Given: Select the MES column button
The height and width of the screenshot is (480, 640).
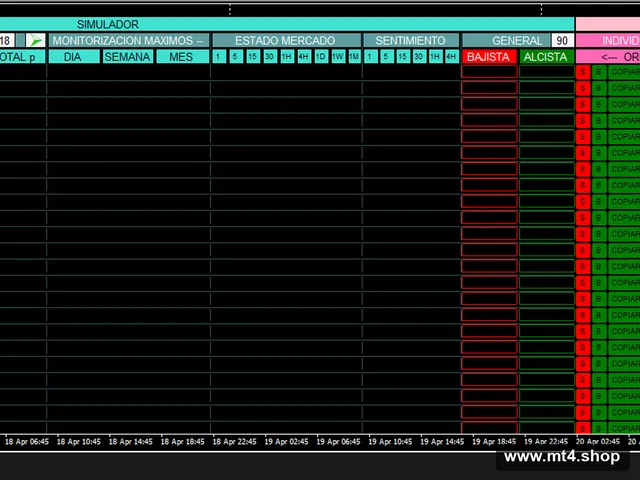Looking at the screenshot, I should 182,56.
